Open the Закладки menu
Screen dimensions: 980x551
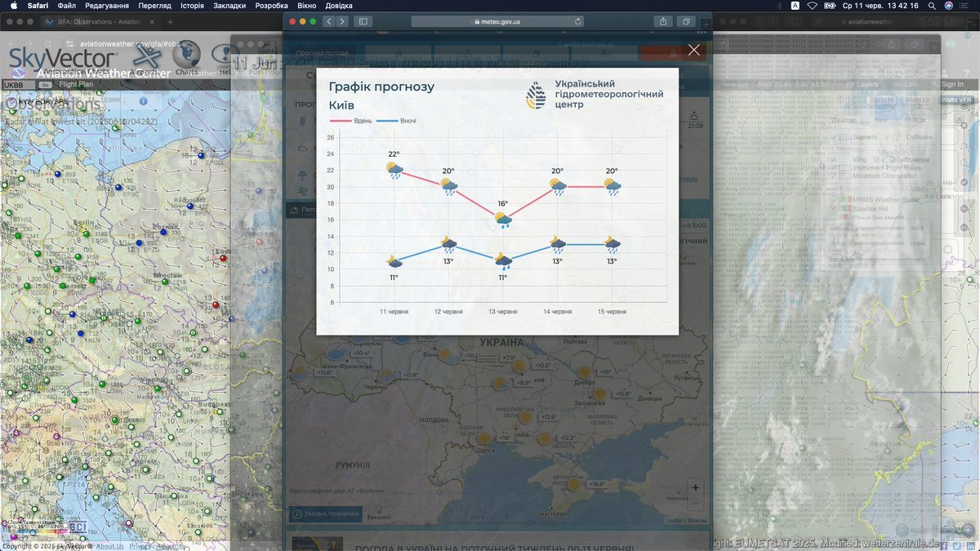(230, 6)
